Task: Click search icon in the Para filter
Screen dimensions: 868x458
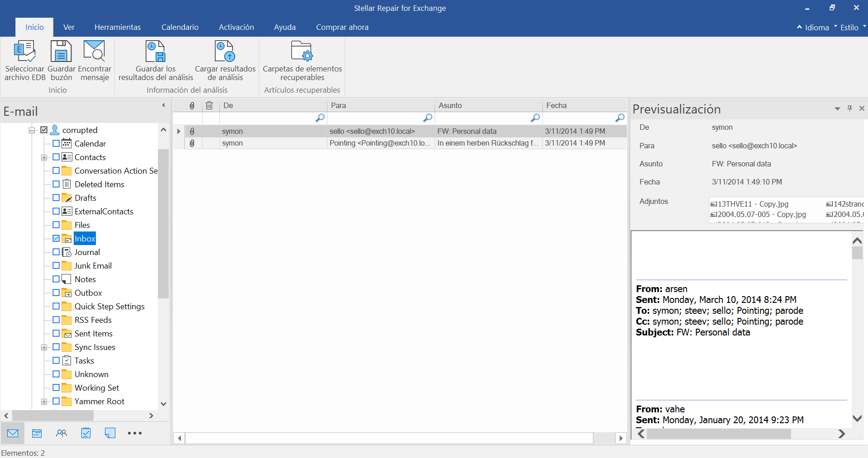Action: (x=427, y=118)
